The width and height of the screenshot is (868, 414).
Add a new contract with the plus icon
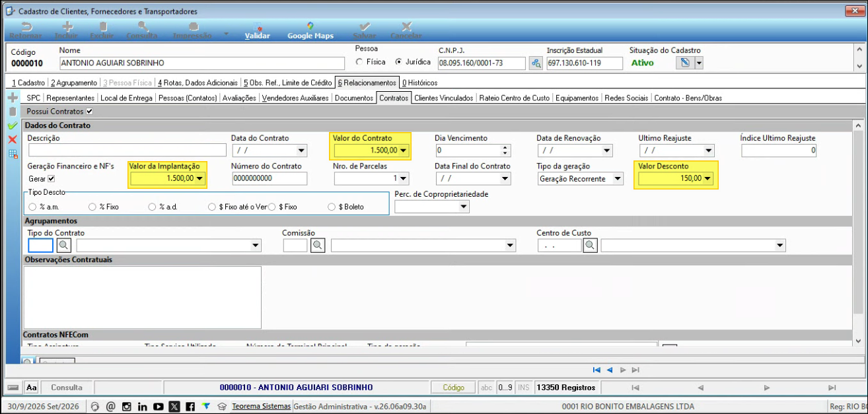12,98
